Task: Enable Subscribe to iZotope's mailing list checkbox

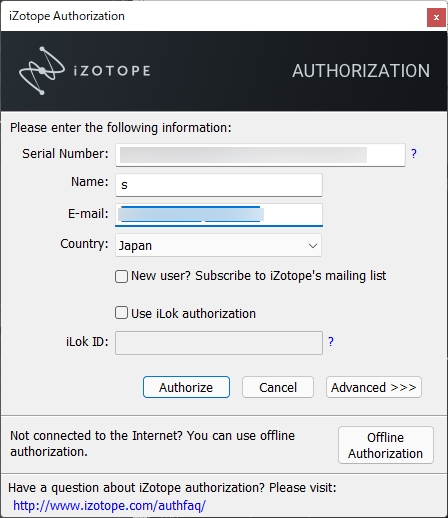Action: coord(121,276)
